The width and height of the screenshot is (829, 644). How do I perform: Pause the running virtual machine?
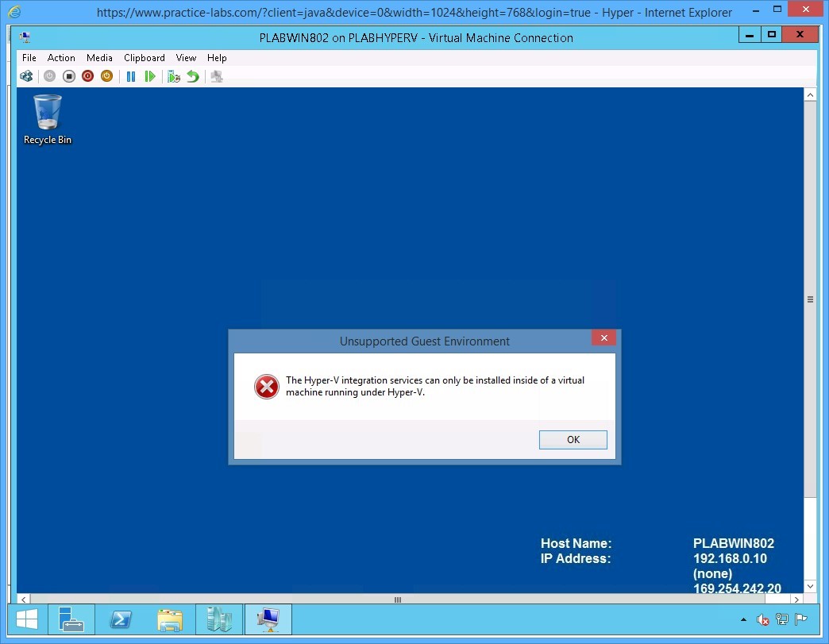point(131,75)
